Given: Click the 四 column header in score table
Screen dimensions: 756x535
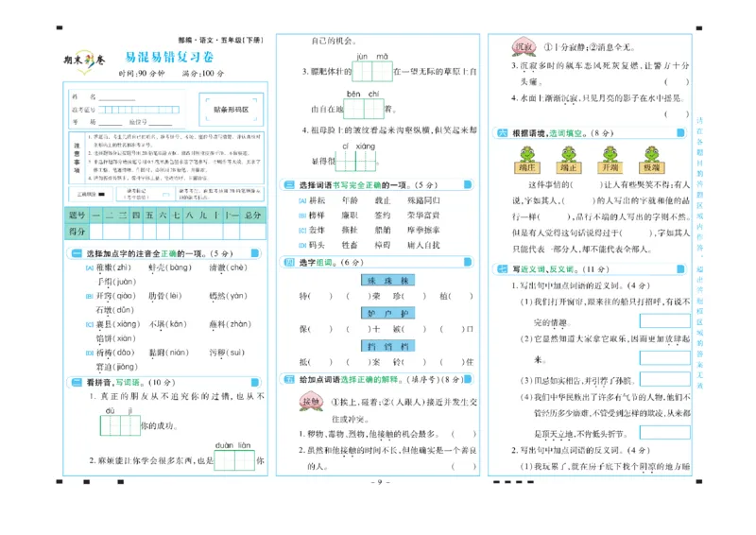Looking at the screenshot, I should pyautogui.click(x=136, y=216).
